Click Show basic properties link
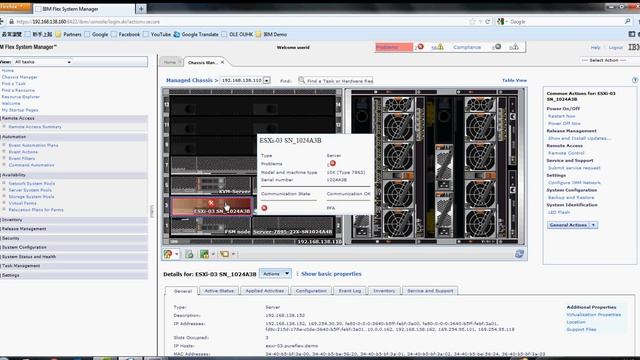640x360 pixels. pyautogui.click(x=331, y=274)
